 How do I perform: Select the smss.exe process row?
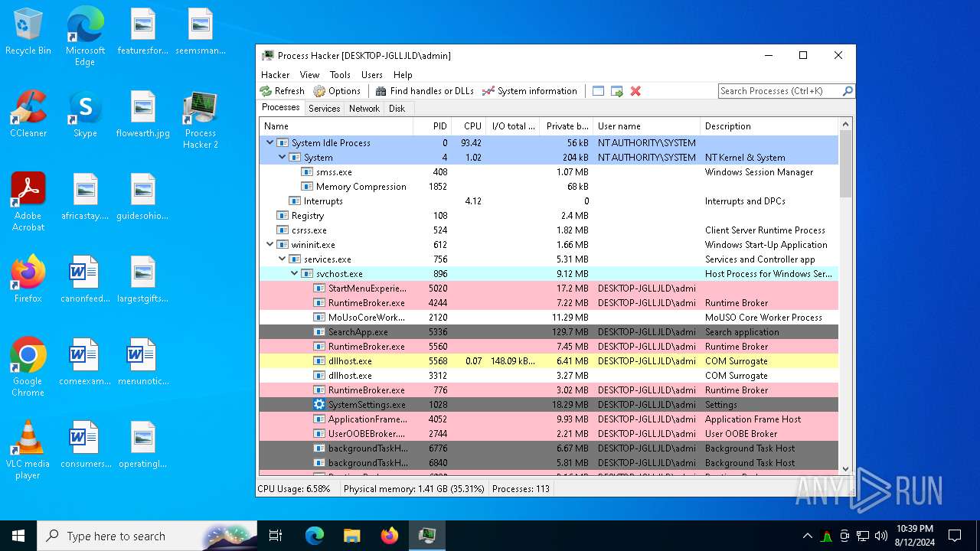pos(549,172)
